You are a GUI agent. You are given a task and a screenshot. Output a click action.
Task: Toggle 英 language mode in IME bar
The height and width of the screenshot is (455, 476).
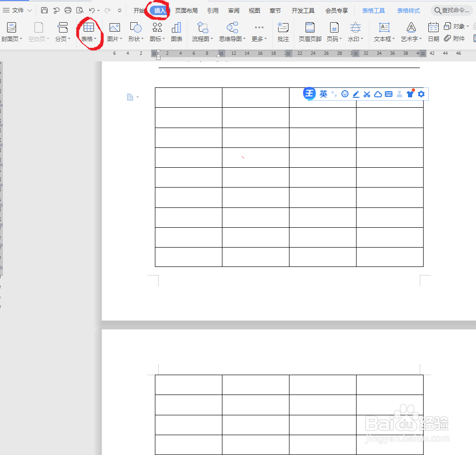click(323, 94)
